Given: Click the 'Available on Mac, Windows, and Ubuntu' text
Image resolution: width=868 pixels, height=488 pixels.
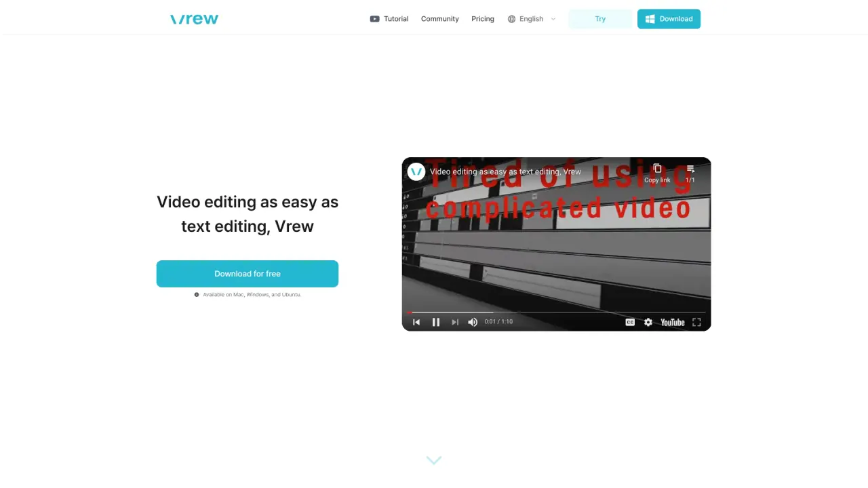Looking at the screenshot, I should pos(252,295).
